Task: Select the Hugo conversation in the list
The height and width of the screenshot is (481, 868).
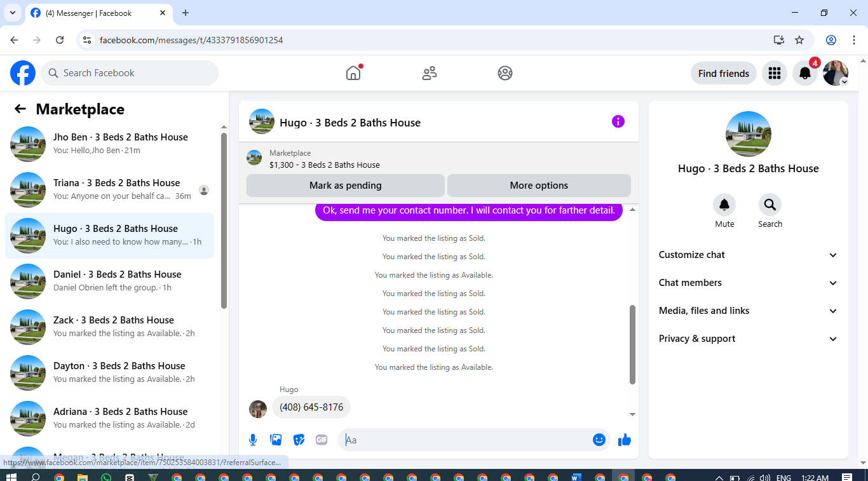Action: [x=109, y=236]
